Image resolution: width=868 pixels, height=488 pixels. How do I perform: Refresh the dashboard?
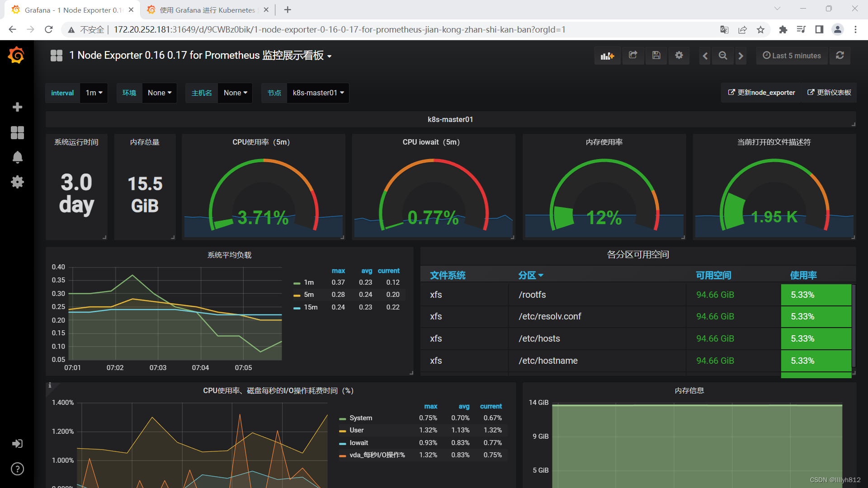tap(840, 56)
